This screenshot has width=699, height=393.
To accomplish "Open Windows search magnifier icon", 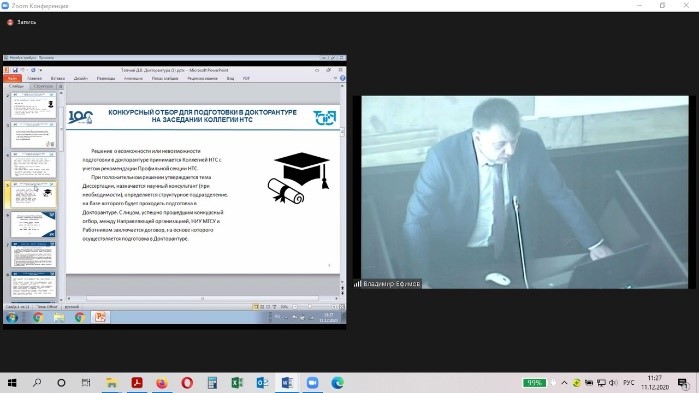I will (x=37, y=383).
